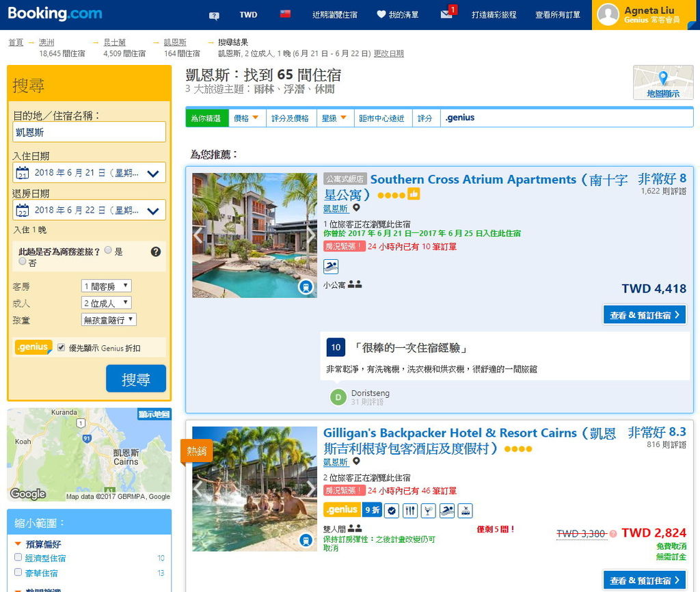Open 近期瀏覽住宿 in top navigation
Screen dimensions: 700x592
point(335,15)
